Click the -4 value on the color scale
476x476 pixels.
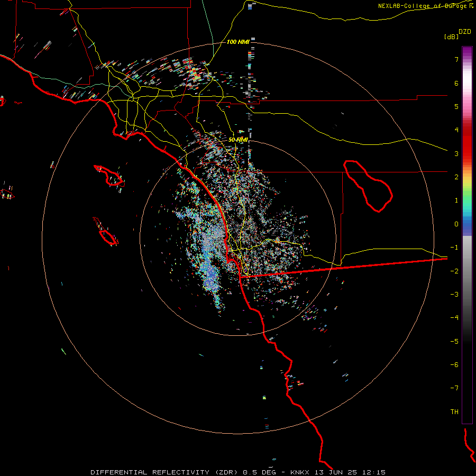pos(454,318)
